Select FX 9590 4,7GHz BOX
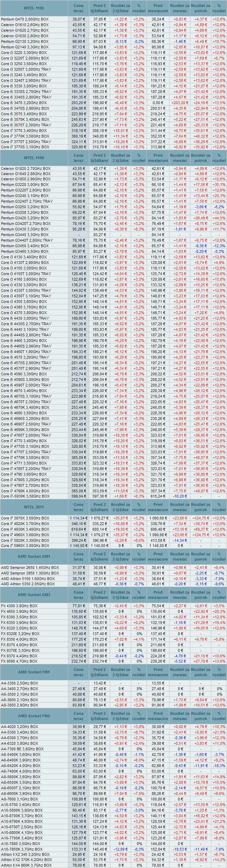This screenshot has height=868, width=227. pos(19,661)
